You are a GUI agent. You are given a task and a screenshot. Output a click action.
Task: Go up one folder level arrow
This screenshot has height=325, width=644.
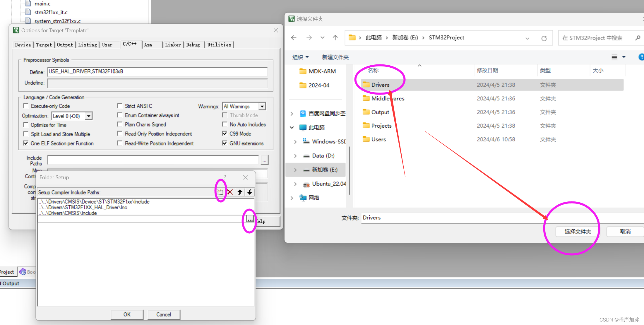click(x=335, y=38)
